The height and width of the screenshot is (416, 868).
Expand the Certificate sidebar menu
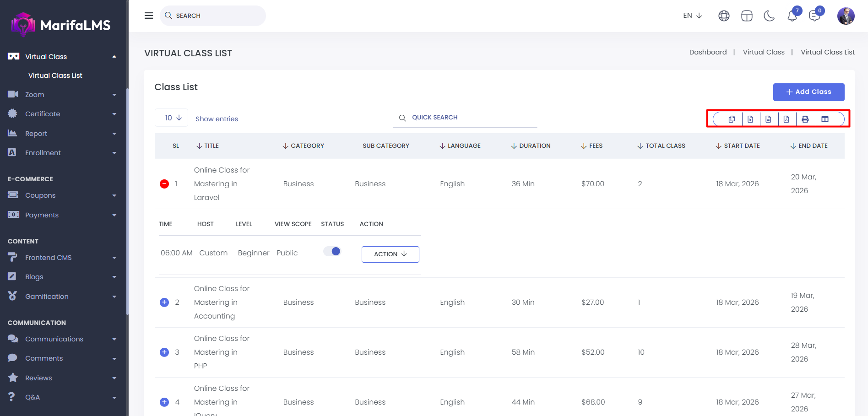click(x=62, y=114)
